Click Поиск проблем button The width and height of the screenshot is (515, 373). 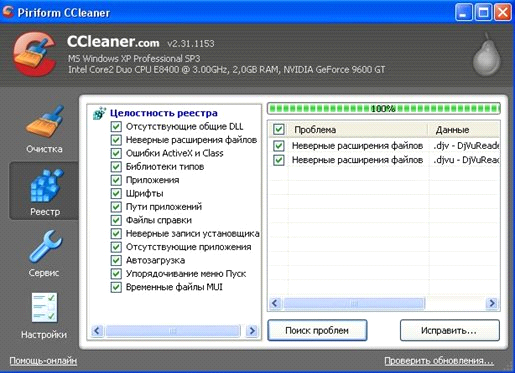click(x=317, y=330)
